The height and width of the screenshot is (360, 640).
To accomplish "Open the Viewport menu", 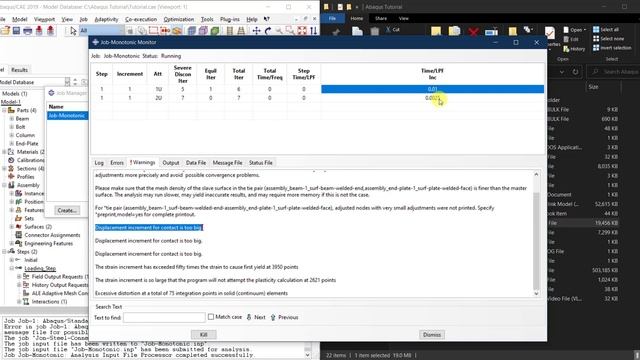I will click(x=44, y=19).
